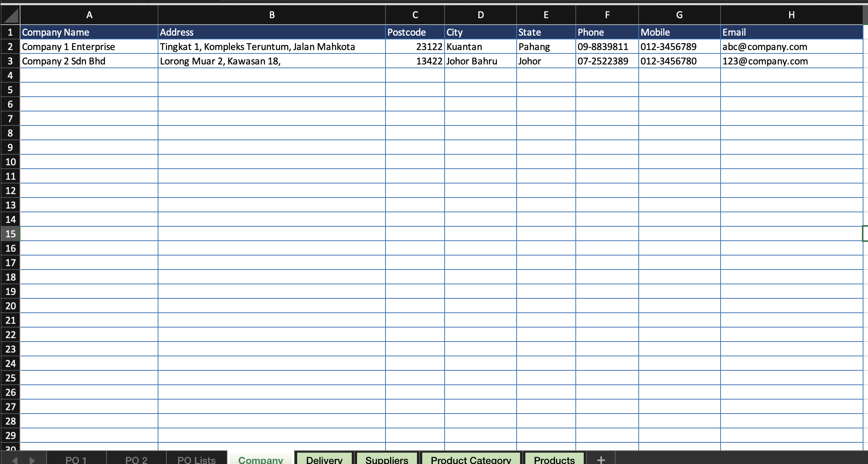This screenshot has width=868, height=464.
Task: Click the Mobile header cell
Action: tap(680, 32)
